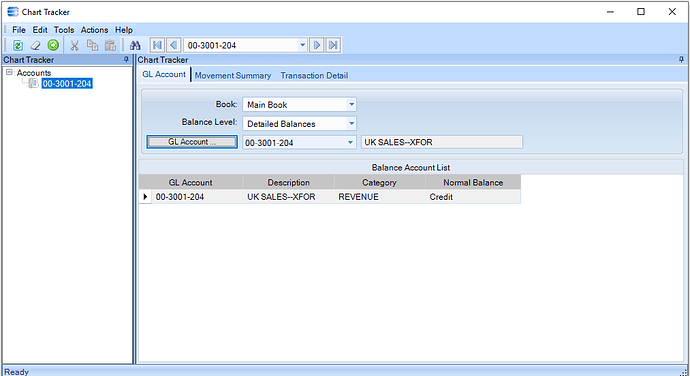The image size is (690, 376).
Task: Go to next record arrow
Action: coord(316,45)
